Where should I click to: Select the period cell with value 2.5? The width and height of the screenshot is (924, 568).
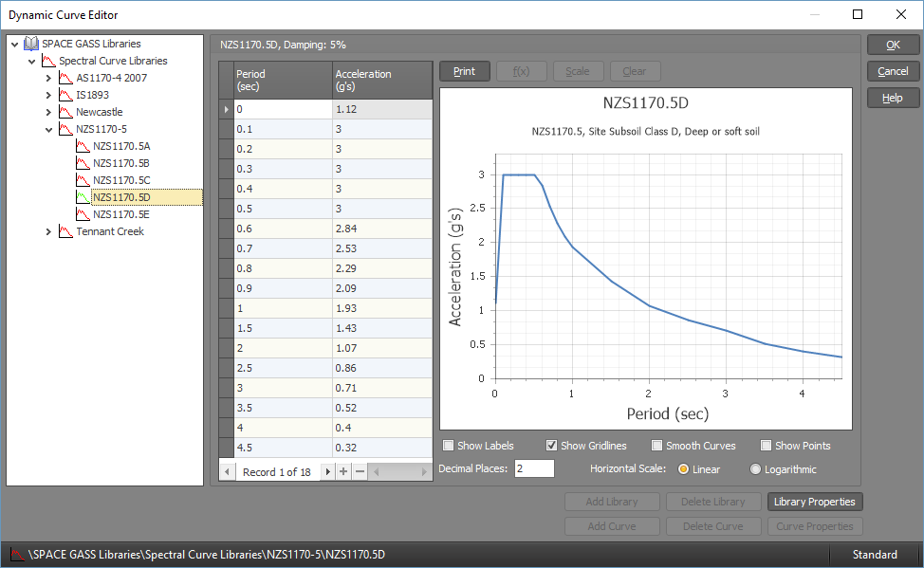[x=283, y=368]
